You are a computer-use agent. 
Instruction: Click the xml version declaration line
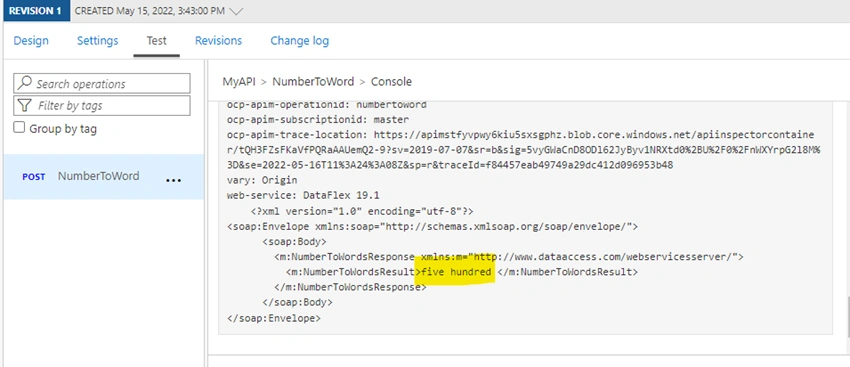[362, 211]
